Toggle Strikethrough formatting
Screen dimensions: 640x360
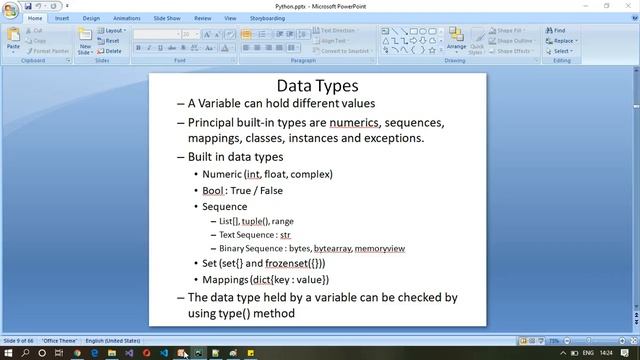coord(172,48)
